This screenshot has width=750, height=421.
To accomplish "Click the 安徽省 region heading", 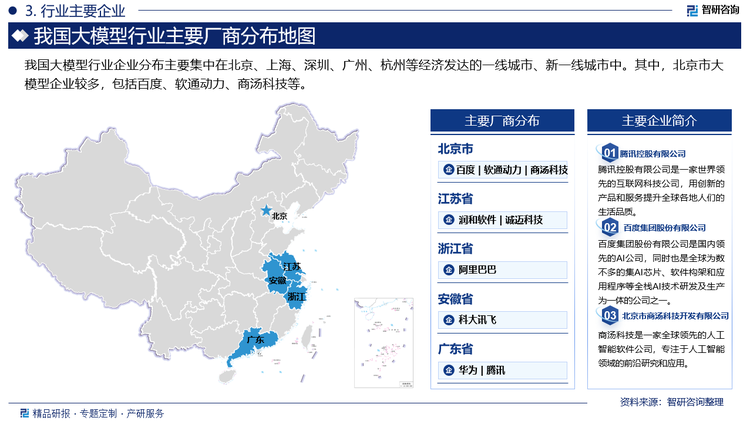I will point(455,299).
